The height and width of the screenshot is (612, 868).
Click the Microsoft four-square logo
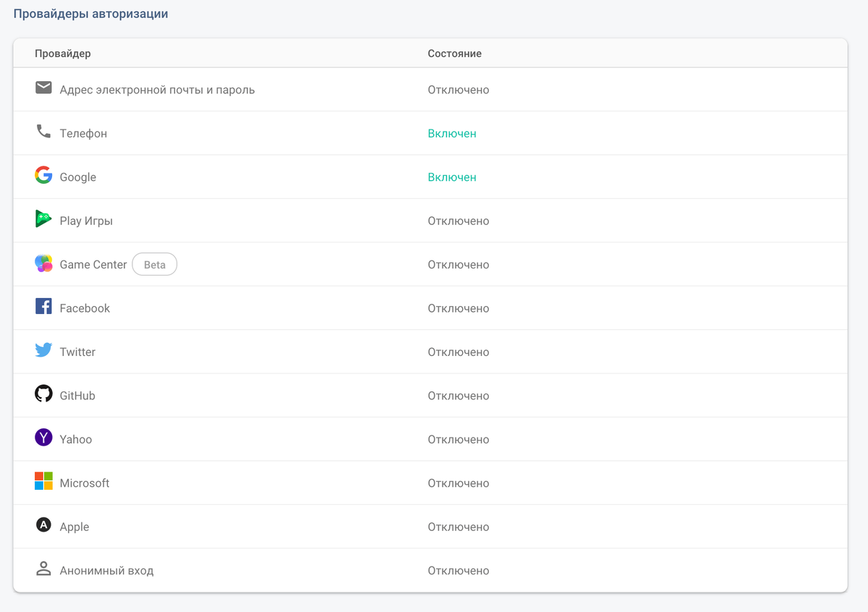point(43,481)
